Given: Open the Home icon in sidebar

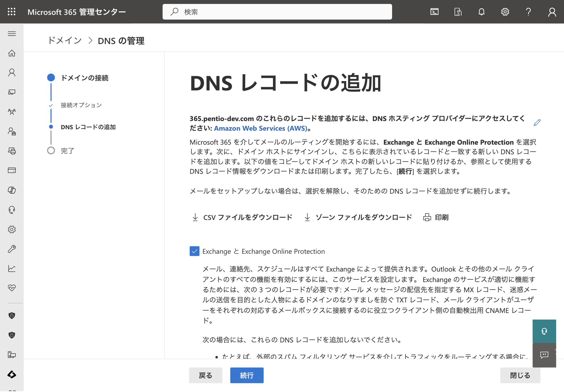Looking at the screenshot, I should tap(12, 53).
